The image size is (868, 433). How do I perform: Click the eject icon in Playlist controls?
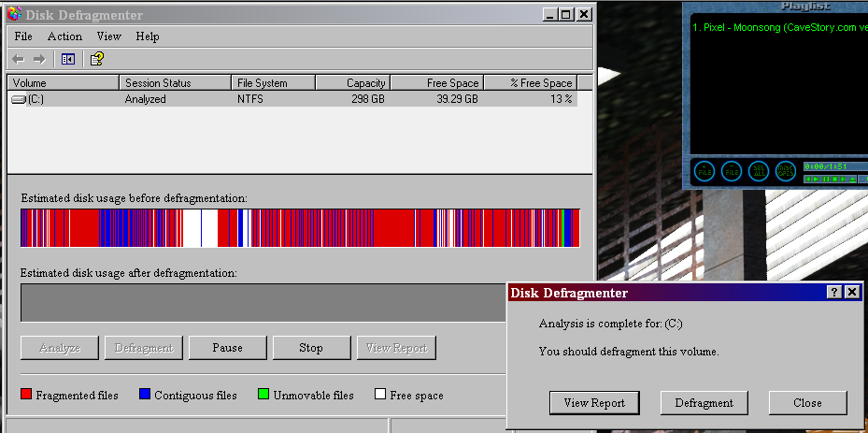click(852, 179)
